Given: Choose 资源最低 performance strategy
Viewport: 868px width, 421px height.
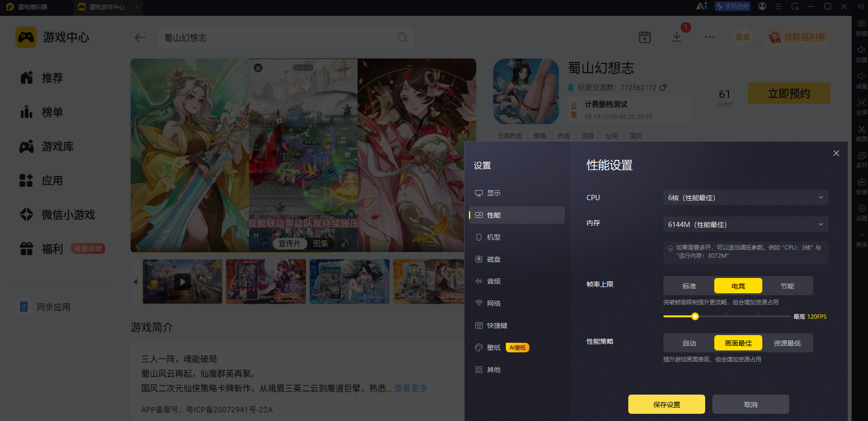Looking at the screenshot, I should tap(787, 343).
